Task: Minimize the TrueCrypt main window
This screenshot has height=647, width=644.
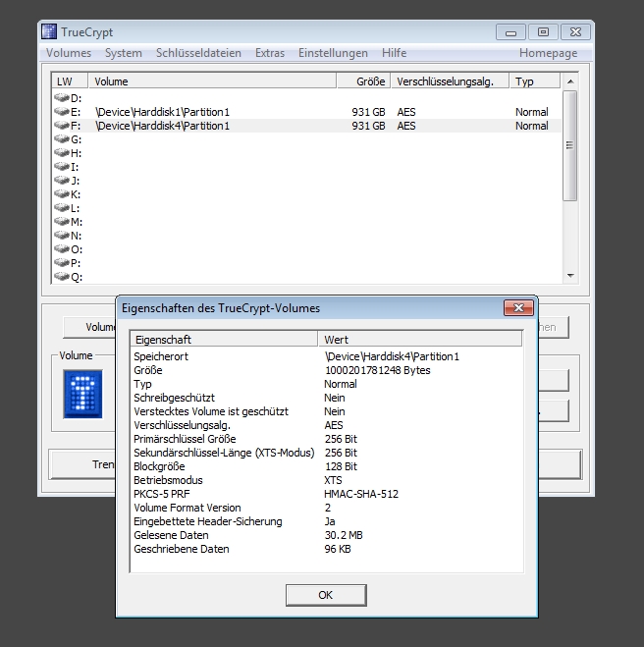Action: (510, 32)
